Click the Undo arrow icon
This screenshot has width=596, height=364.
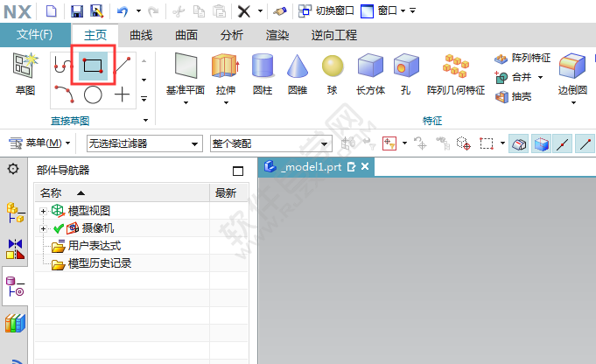pyautogui.click(x=123, y=11)
